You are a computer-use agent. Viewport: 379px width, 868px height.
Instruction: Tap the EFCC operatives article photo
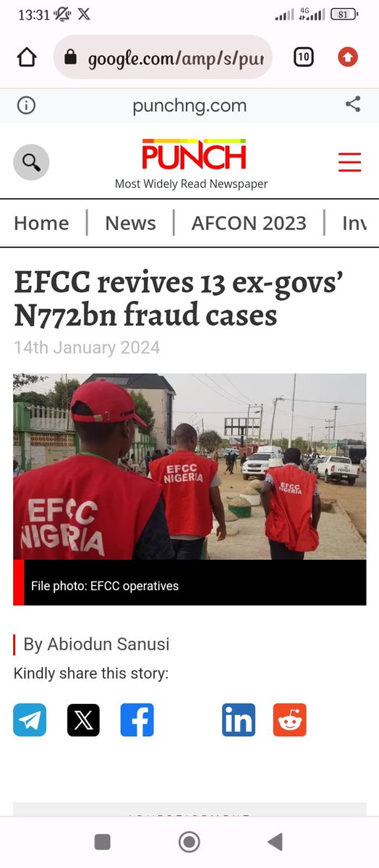[x=189, y=467]
